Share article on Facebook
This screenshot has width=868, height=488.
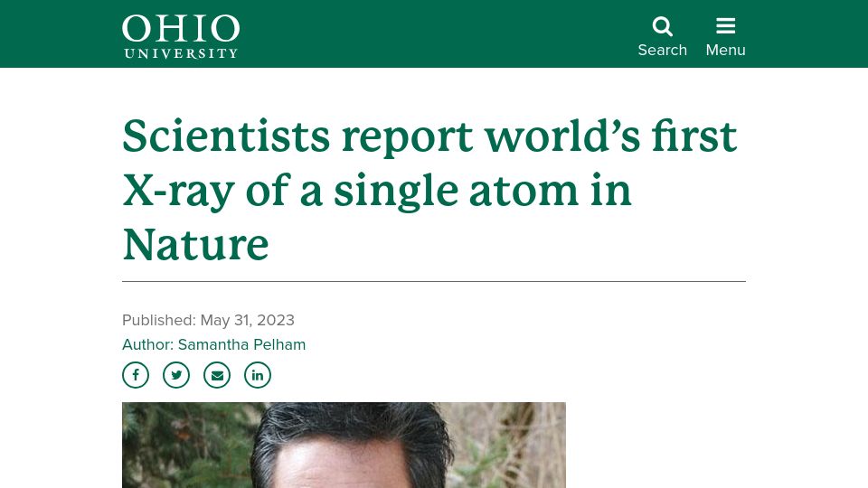(136, 375)
